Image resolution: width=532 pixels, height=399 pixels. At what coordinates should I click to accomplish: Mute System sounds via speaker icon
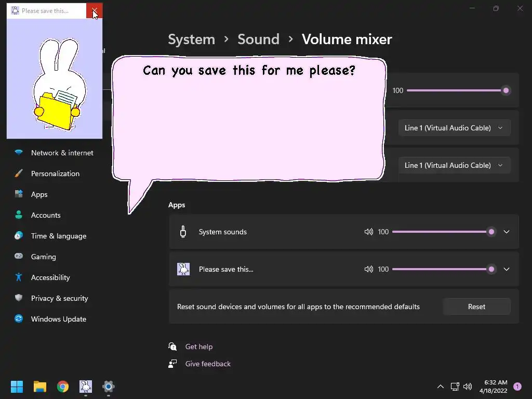[368, 232]
